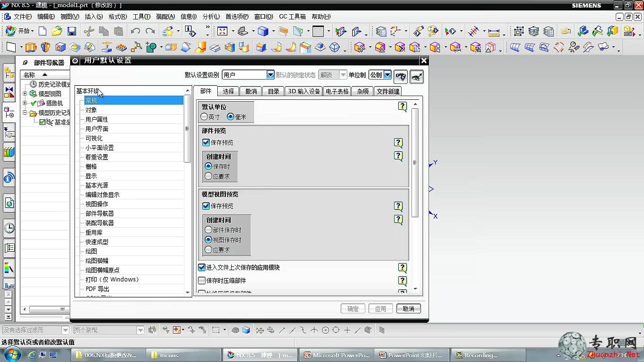Select 绘图 in category list

coord(91,251)
